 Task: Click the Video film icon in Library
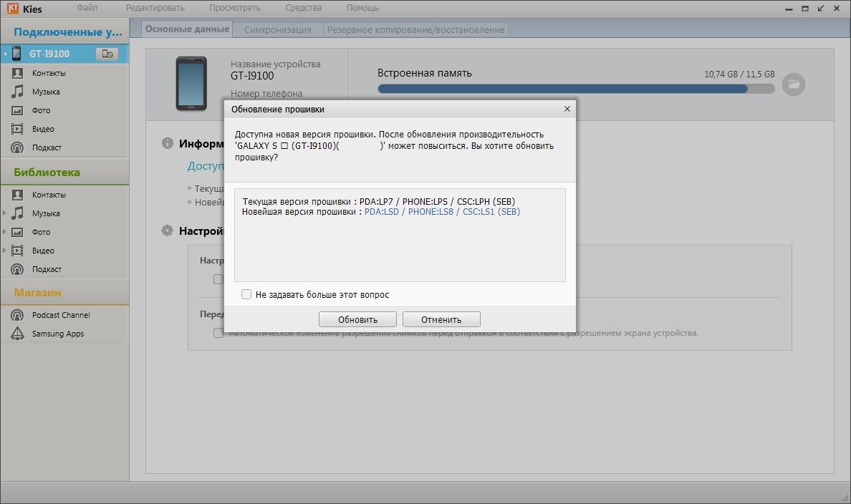17,251
